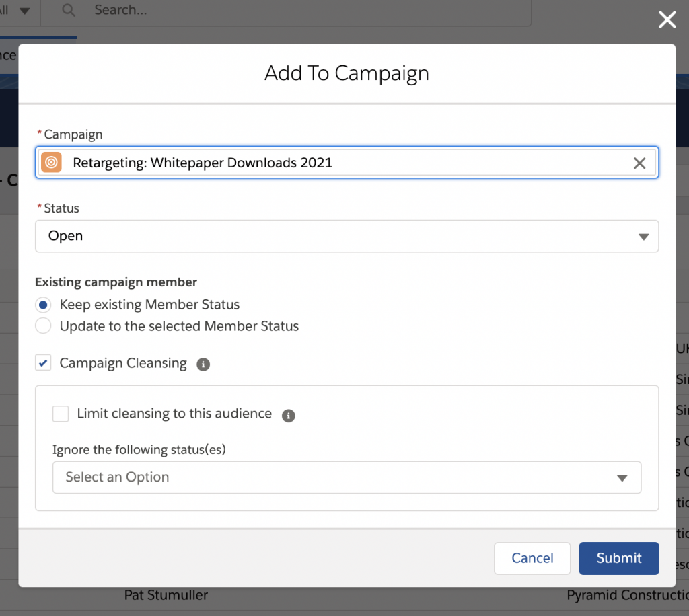Click the search magnifier icon in the top bar
Screen dimensions: 689x616
pos(67,10)
